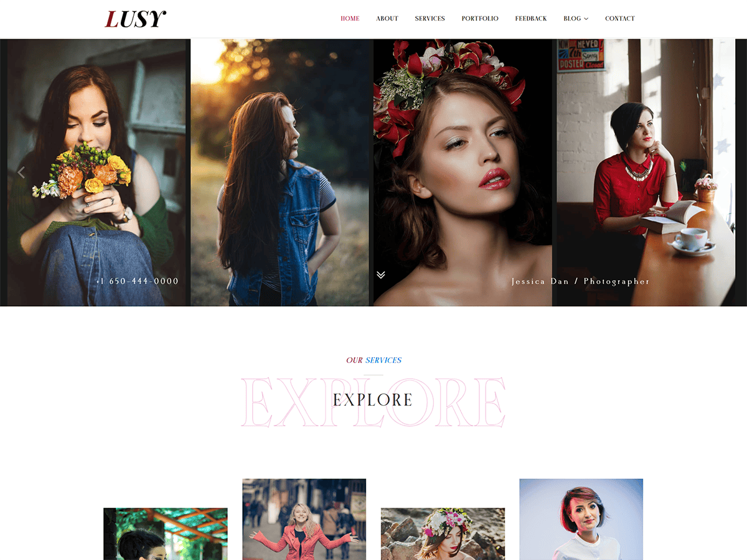Open service thumbnail of woman with pink-tipped hair
Viewport: 747px width, 560px height.
coord(581,519)
